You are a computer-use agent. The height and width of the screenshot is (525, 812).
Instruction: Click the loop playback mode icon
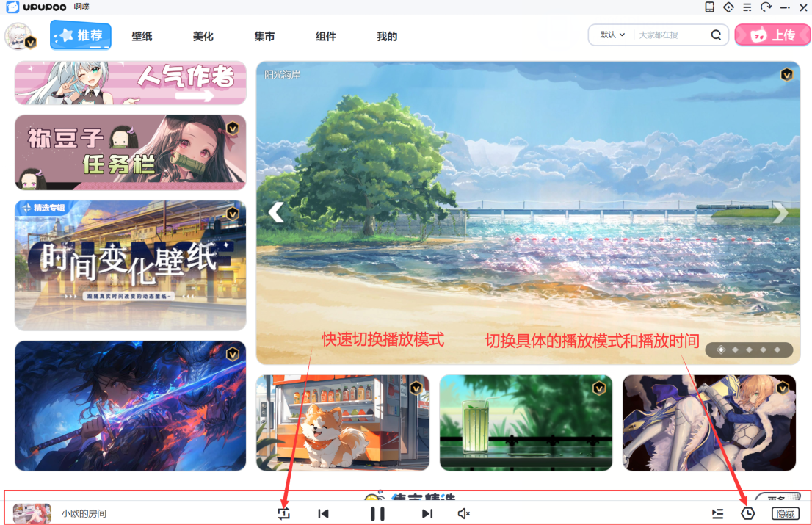(x=284, y=513)
